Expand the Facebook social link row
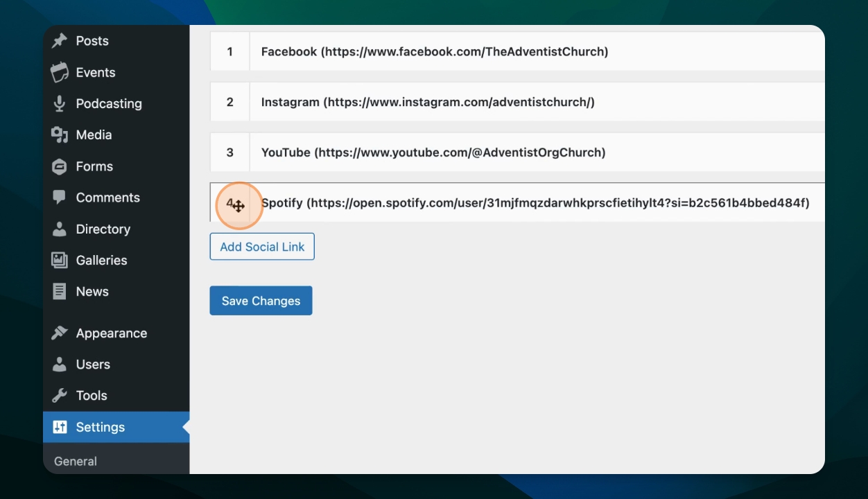The height and width of the screenshot is (499, 868). coord(537,51)
